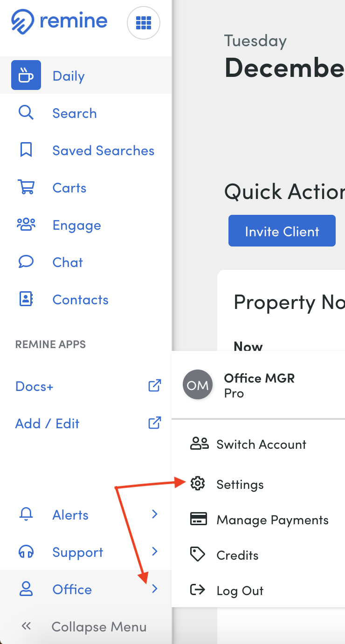Viewport: 345px width, 644px height.
Task: Open the apps grid launcher button
Action: 144,22
